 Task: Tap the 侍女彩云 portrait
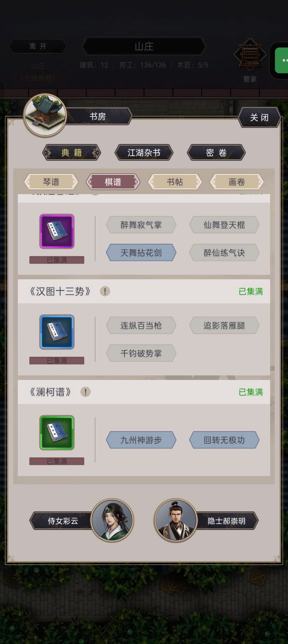(112, 520)
